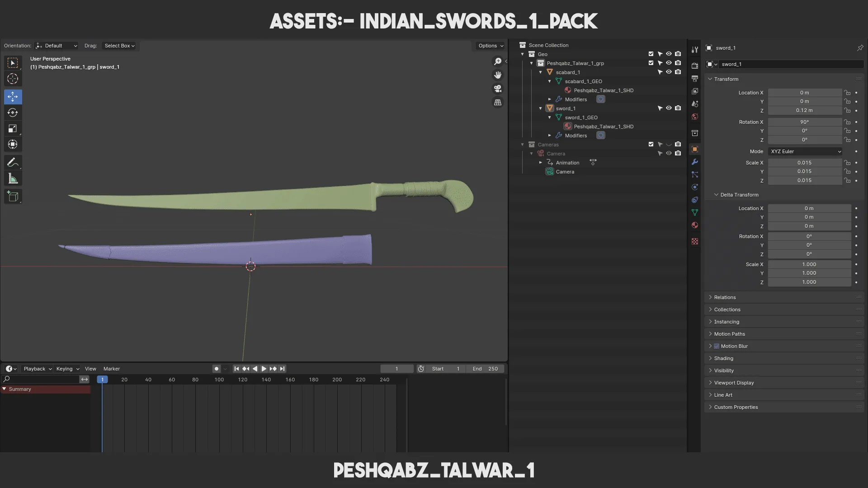The height and width of the screenshot is (488, 868).
Task: Click the Location Z input field
Action: click(x=804, y=110)
